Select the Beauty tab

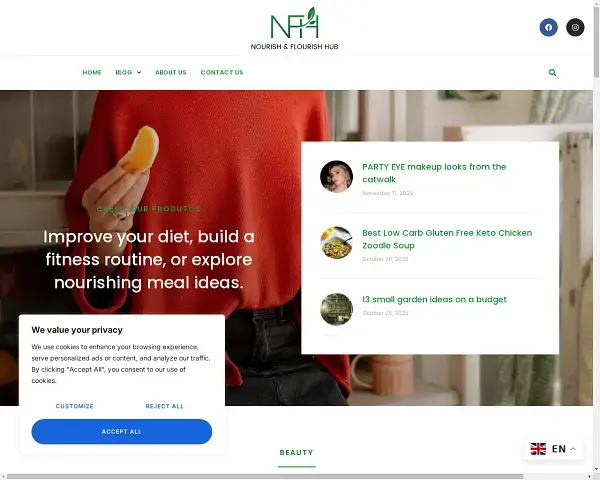(297, 452)
